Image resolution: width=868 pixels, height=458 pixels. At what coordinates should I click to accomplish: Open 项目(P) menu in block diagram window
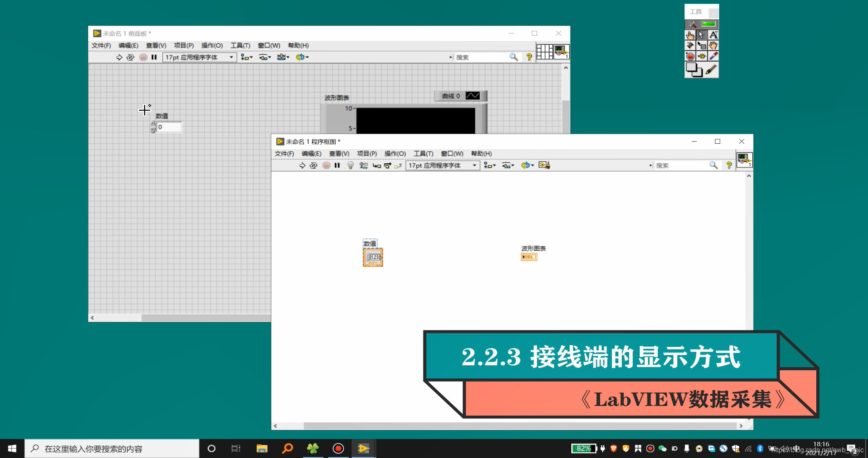pyautogui.click(x=367, y=154)
